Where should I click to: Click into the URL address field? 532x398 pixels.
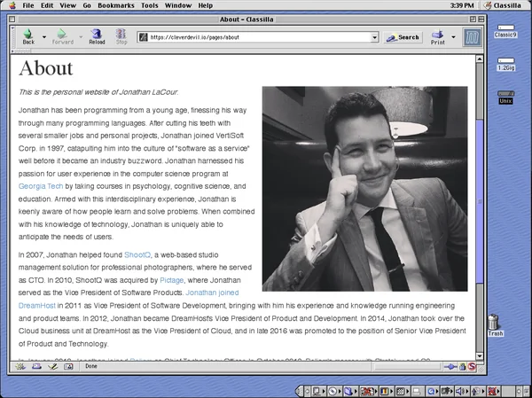tap(257, 37)
